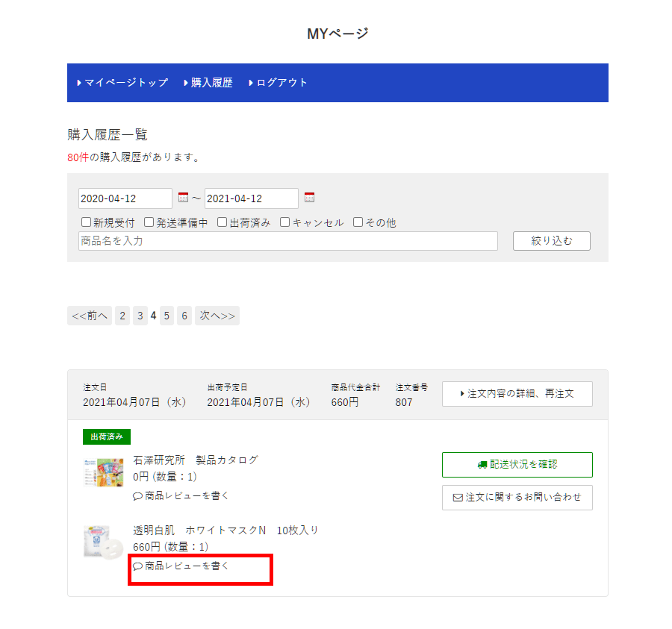Check the 発送準備中 status checkbox
The image size is (672, 629).
click(149, 222)
